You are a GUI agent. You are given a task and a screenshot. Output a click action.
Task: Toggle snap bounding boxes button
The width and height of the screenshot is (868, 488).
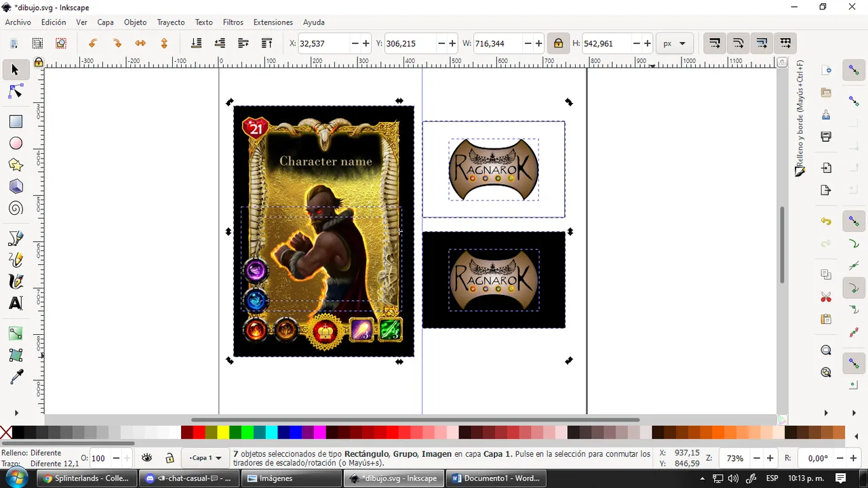854,101
